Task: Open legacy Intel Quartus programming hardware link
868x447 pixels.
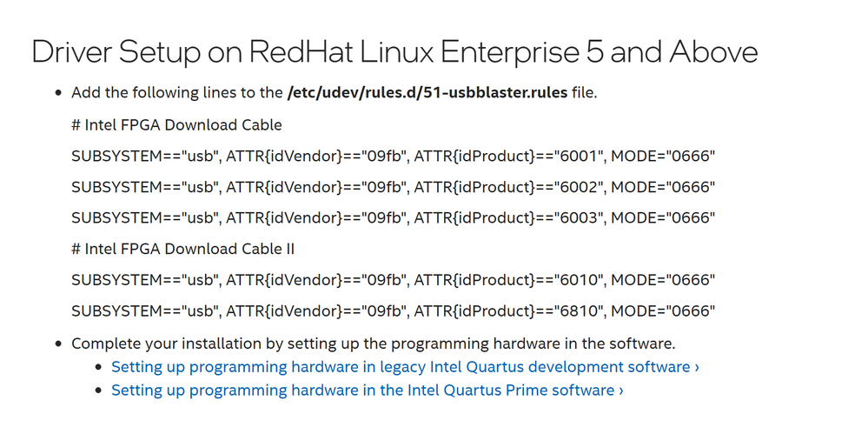Action: [x=401, y=367]
